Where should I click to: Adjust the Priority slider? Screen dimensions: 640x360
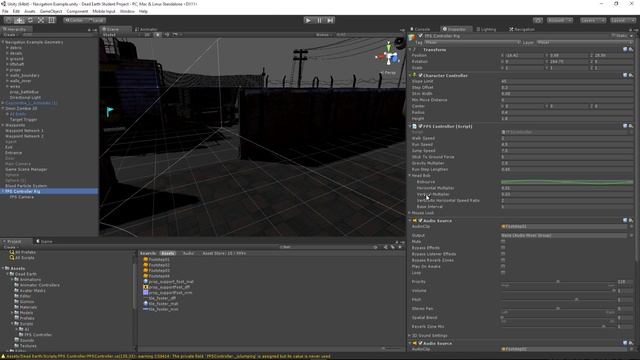[x=558, y=282]
